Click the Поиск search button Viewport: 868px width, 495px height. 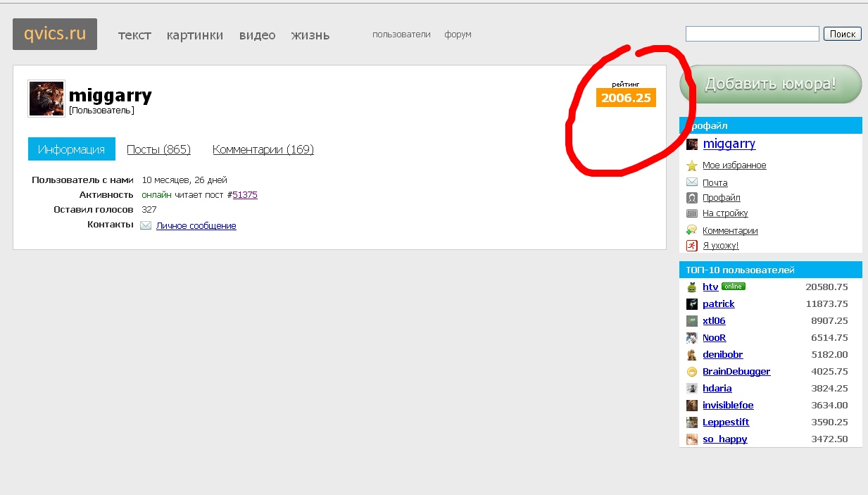pyautogui.click(x=842, y=34)
